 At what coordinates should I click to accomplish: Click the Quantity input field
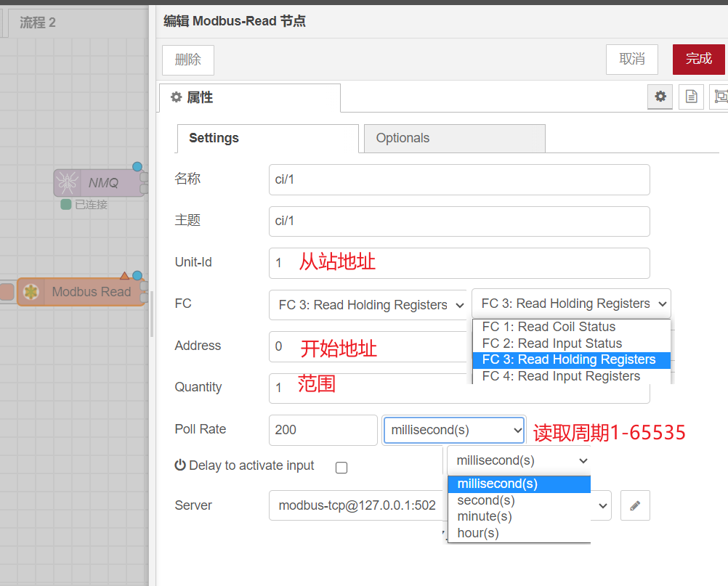pyautogui.click(x=459, y=388)
